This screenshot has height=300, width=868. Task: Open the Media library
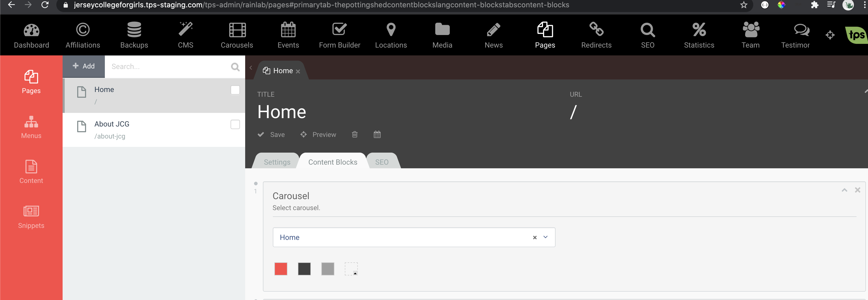tap(442, 35)
